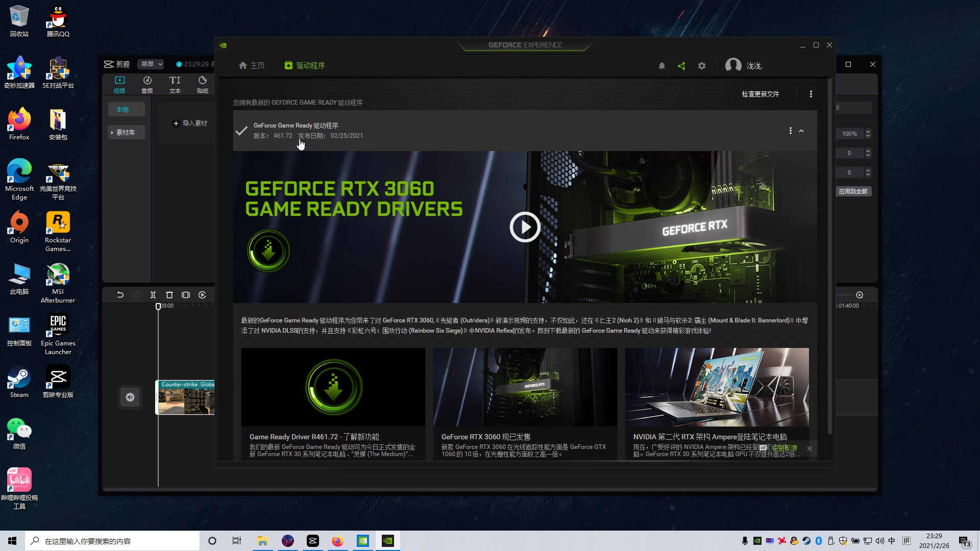Screen dimensions: 980x551
Task: Open GeForce Experience settings gear
Action: [x=702, y=66]
